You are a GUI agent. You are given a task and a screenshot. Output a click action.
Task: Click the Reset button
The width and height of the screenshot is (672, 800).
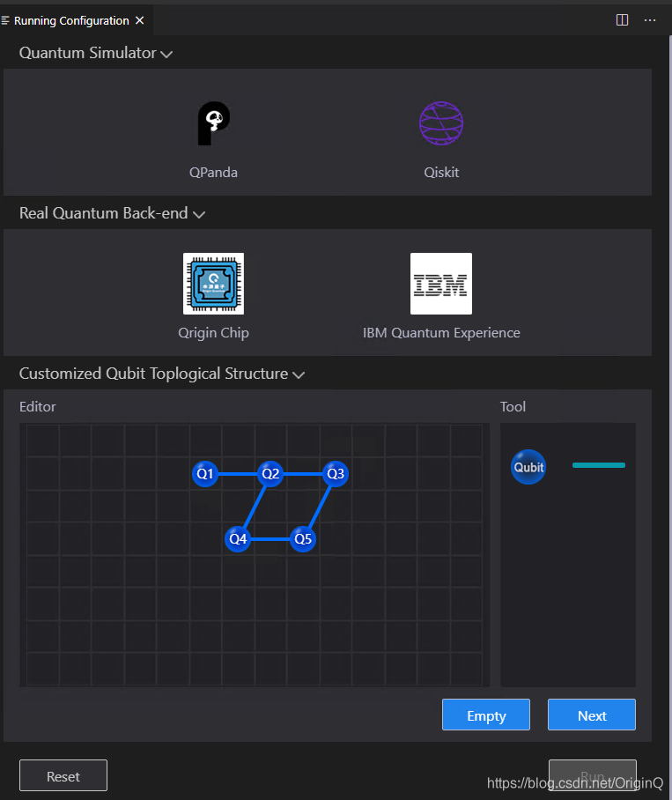tap(63, 775)
